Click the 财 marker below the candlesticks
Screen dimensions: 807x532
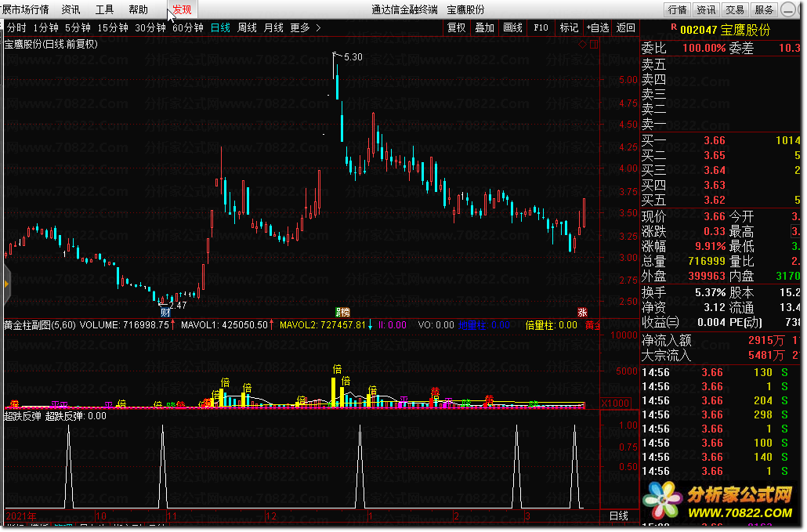[x=165, y=313]
